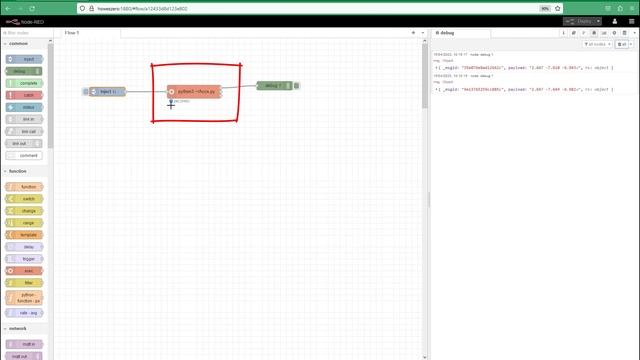Open the Node-RED hamburger main menu
Screen dimensions: 640x360
[631, 21]
